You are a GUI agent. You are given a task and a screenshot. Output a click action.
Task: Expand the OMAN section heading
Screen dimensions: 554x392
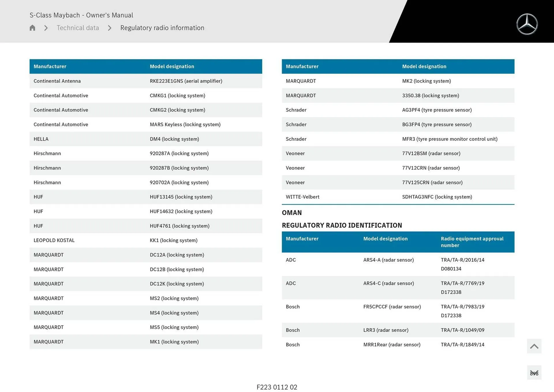click(x=292, y=213)
